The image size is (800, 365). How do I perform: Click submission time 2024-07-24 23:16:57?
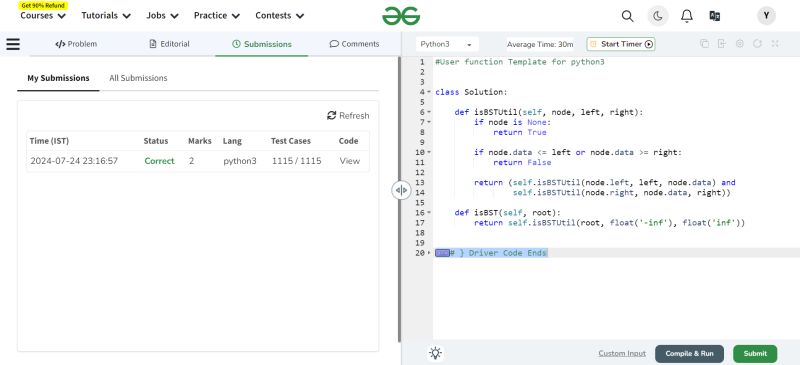tap(74, 161)
